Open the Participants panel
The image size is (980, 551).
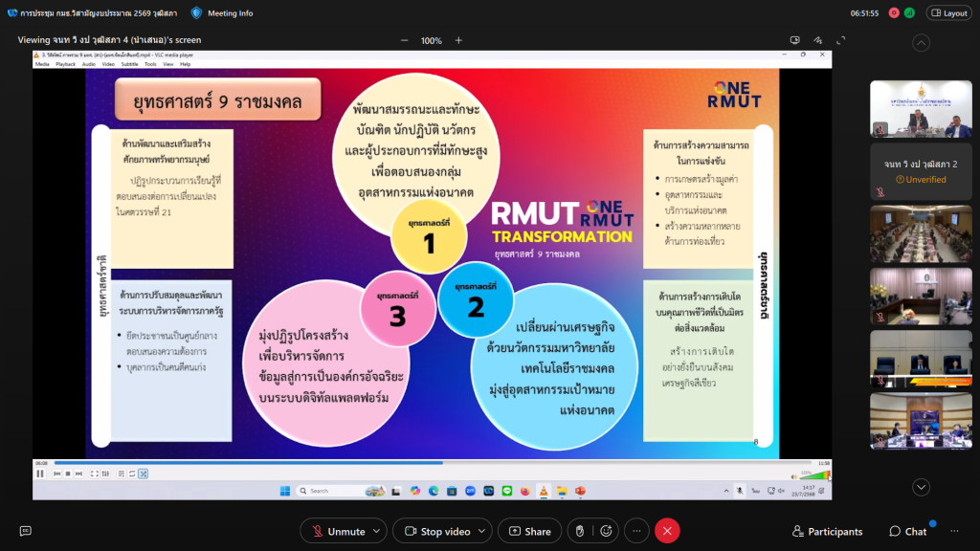click(827, 531)
